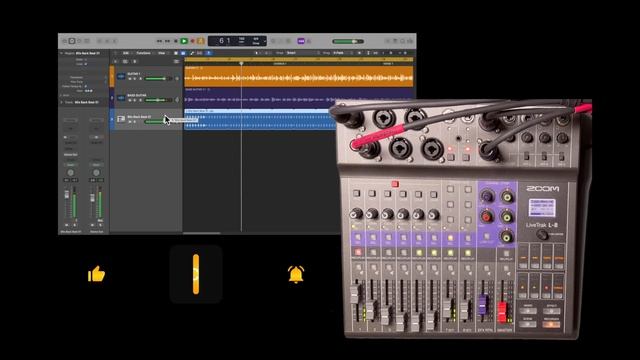Click the green Play button
Screen dimensions: 640x360
(x=184, y=41)
